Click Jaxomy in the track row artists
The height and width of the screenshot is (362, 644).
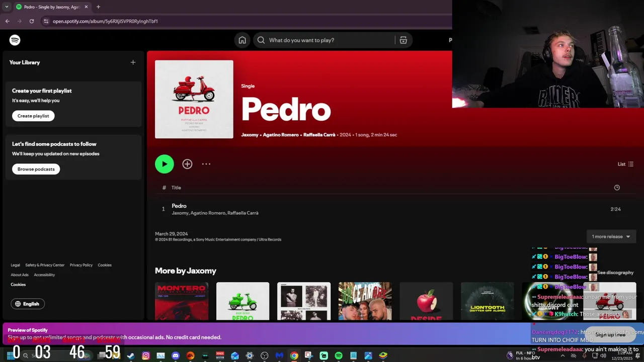coord(180,213)
